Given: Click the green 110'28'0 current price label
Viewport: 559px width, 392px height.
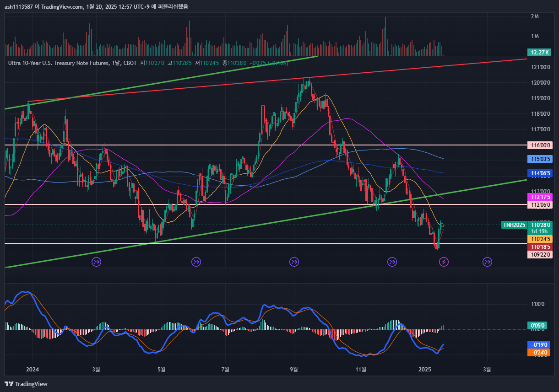Looking at the screenshot, I should click(540, 225).
